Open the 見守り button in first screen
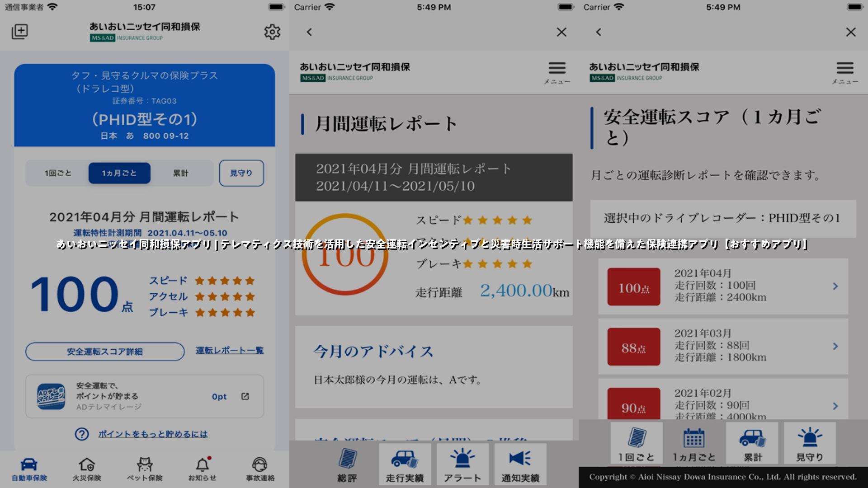The image size is (868, 488). (x=241, y=173)
